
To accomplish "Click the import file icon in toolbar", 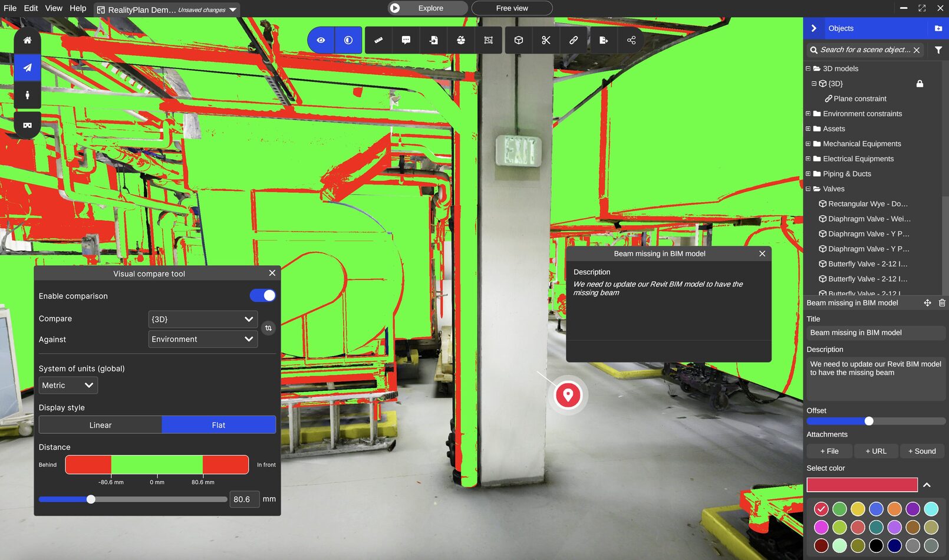I will click(x=433, y=40).
